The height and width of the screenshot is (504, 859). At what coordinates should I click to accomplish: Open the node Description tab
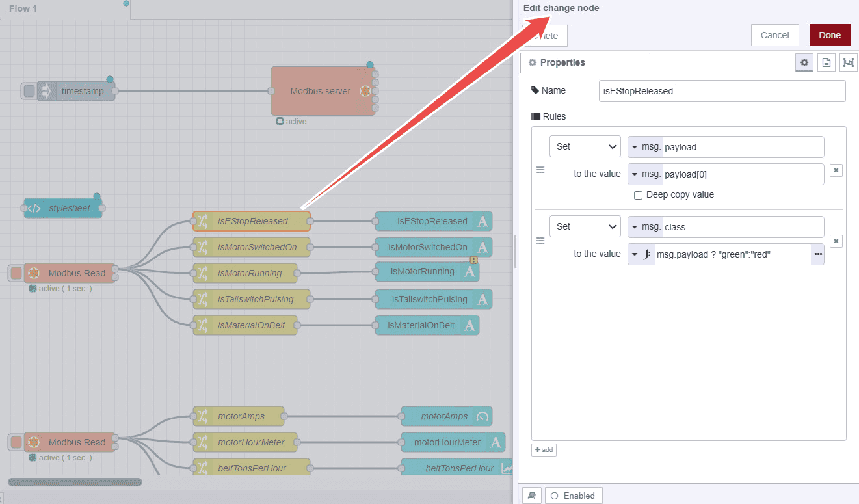[826, 62]
